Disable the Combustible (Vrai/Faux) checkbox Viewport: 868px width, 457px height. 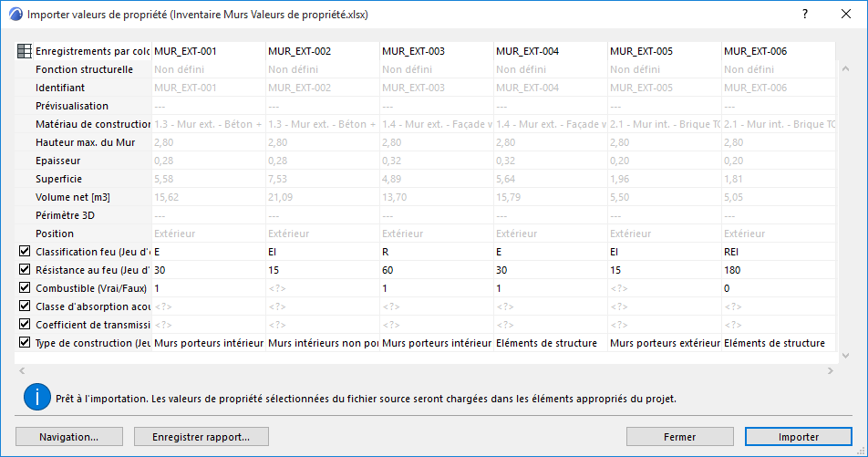pos(25,288)
